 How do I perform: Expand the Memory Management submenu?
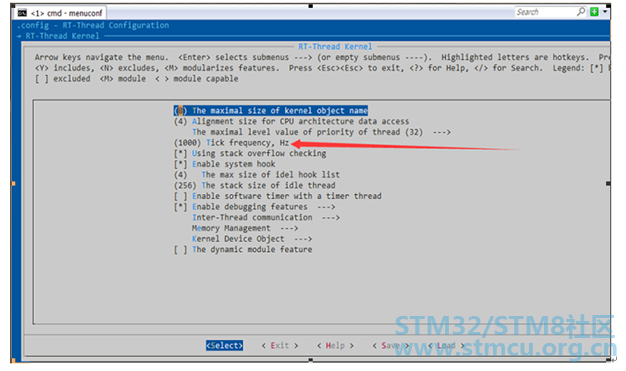(x=245, y=228)
